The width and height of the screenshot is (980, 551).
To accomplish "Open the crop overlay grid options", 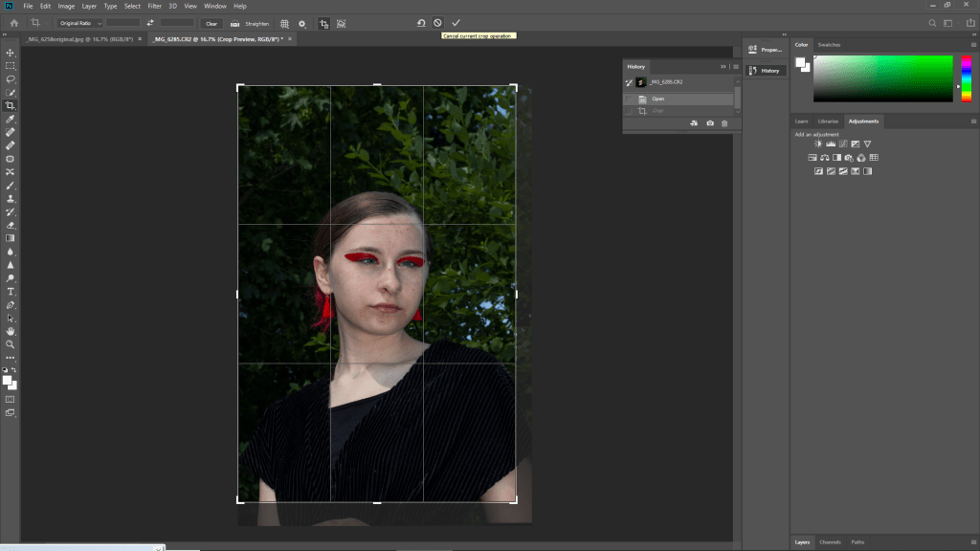I will [x=284, y=23].
